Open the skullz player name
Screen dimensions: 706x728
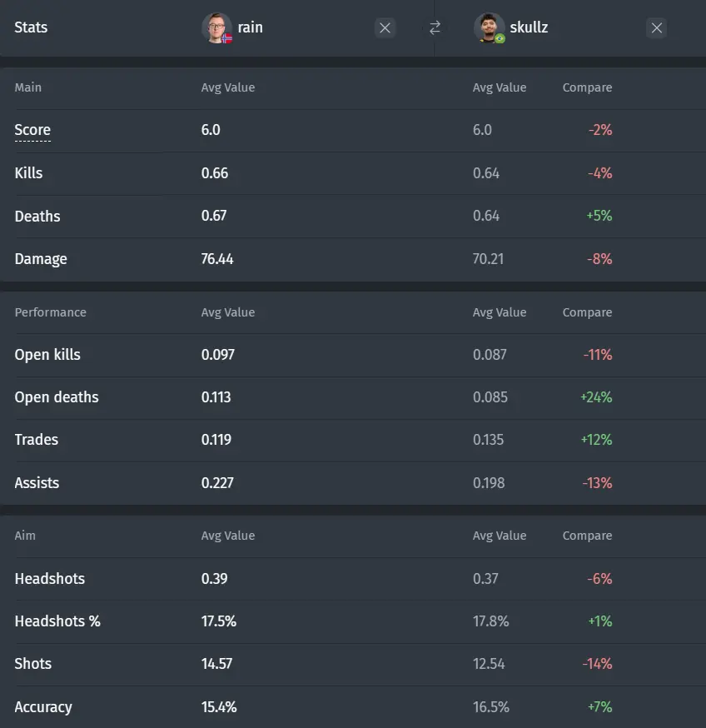click(x=529, y=27)
